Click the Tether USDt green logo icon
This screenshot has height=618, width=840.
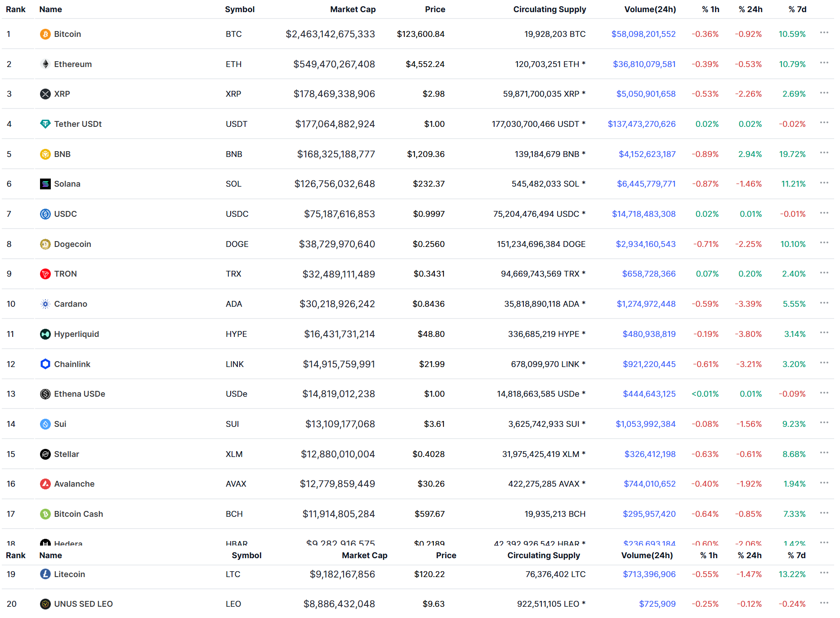[x=45, y=124]
